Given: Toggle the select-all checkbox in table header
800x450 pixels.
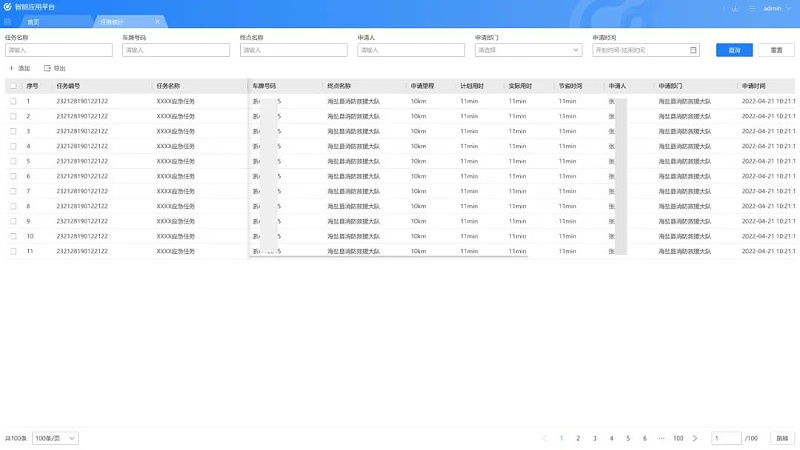Looking at the screenshot, I should tap(13, 86).
